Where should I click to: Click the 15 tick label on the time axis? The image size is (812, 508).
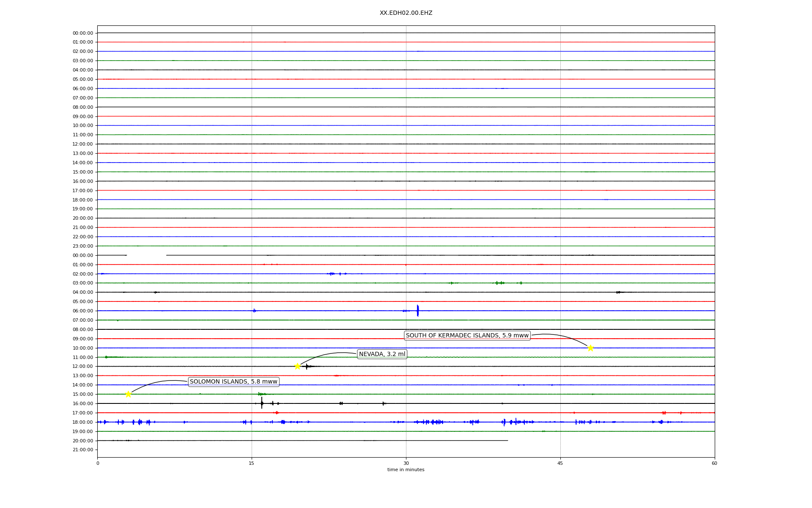point(252,463)
